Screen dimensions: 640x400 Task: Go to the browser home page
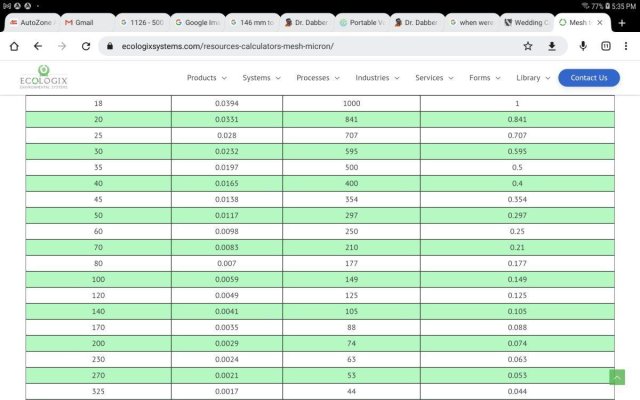(x=14, y=46)
